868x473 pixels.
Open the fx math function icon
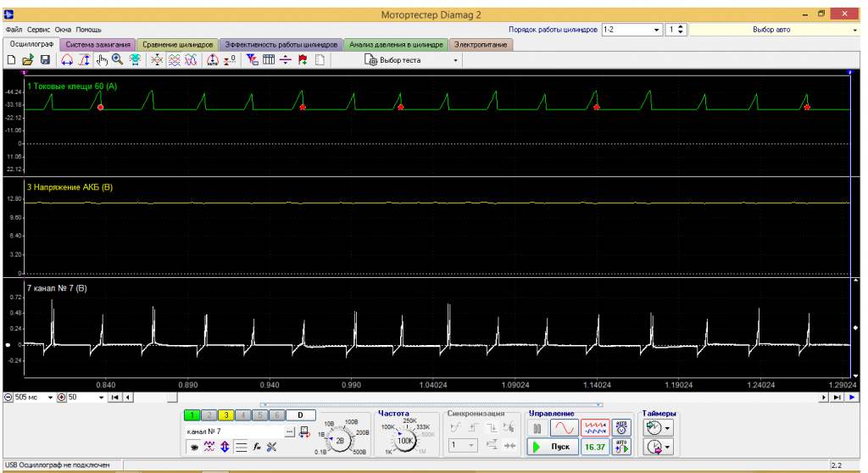tap(257, 447)
